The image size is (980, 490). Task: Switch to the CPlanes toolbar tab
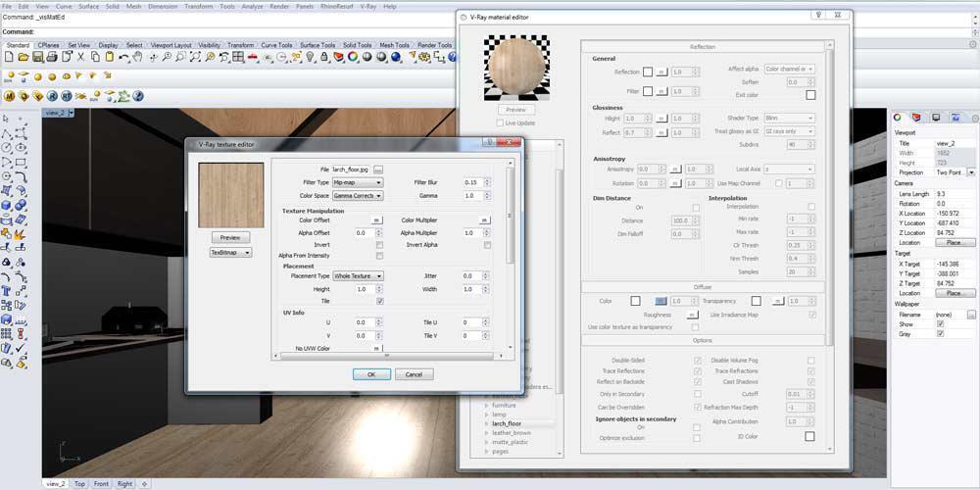[48, 45]
